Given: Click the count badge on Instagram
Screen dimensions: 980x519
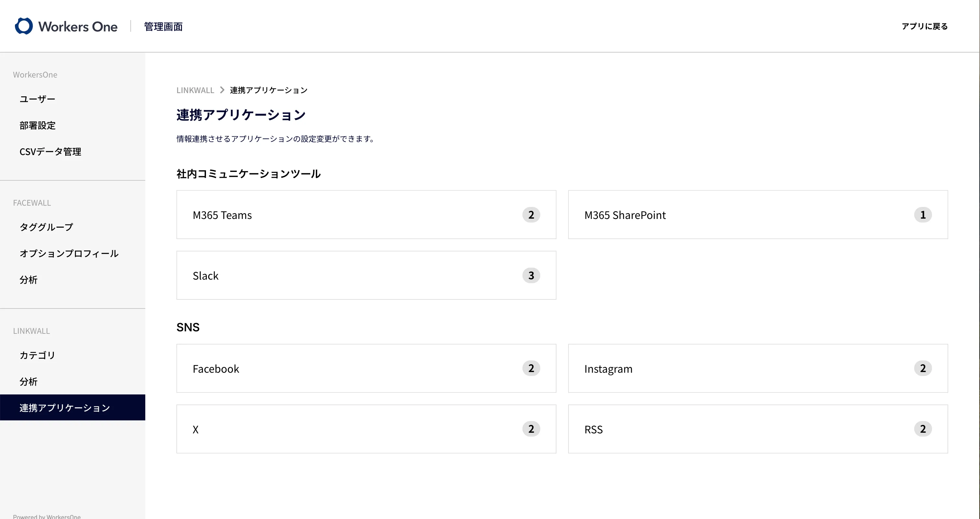Looking at the screenshot, I should coord(923,368).
